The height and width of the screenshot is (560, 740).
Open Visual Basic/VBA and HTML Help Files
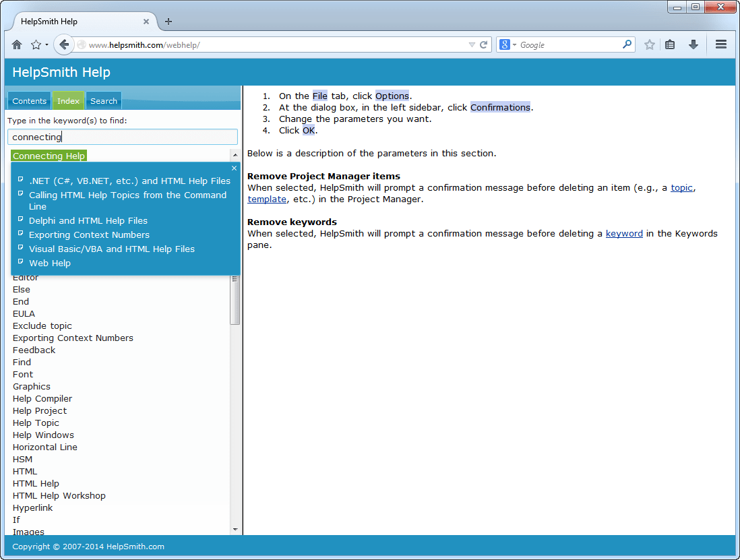(112, 249)
